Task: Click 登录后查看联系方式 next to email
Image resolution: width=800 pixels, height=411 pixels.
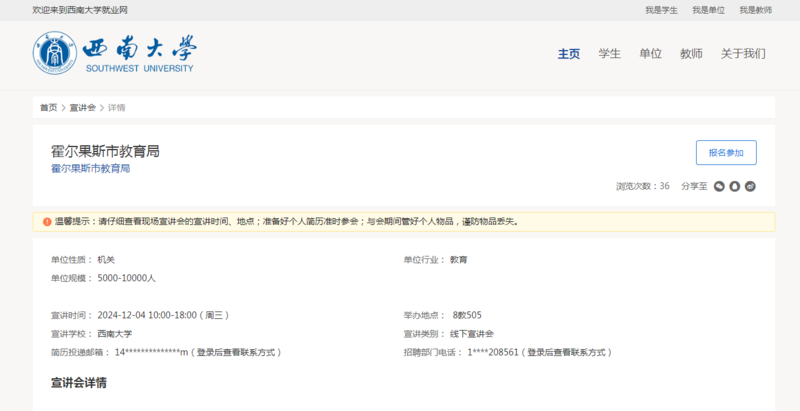Action: (236, 352)
